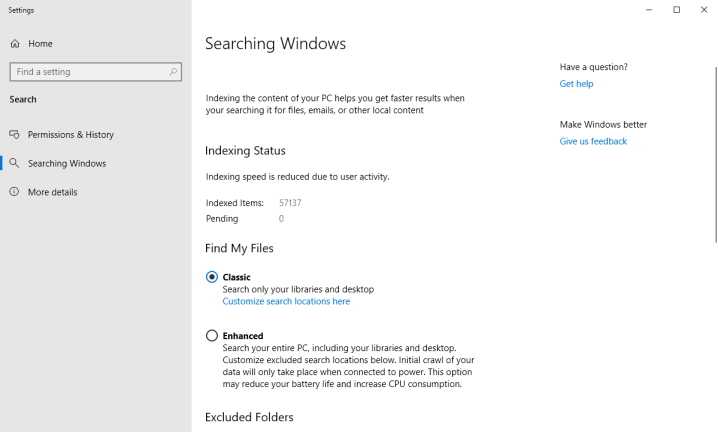Minimize the Settings window
Image resolution: width=718 pixels, height=432 pixels.
(x=649, y=10)
